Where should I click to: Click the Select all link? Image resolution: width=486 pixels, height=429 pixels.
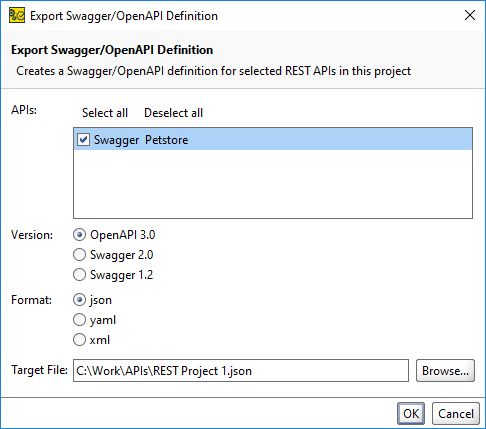pos(105,113)
